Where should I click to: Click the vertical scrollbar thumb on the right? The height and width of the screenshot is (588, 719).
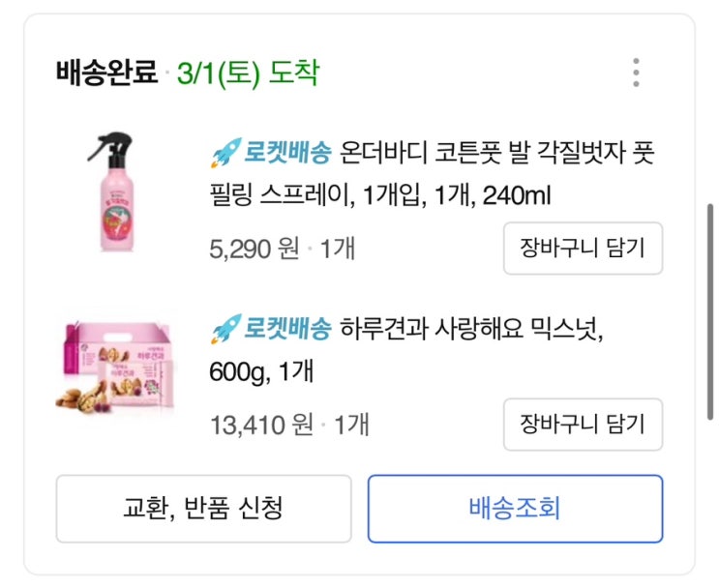[x=710, y=311]
